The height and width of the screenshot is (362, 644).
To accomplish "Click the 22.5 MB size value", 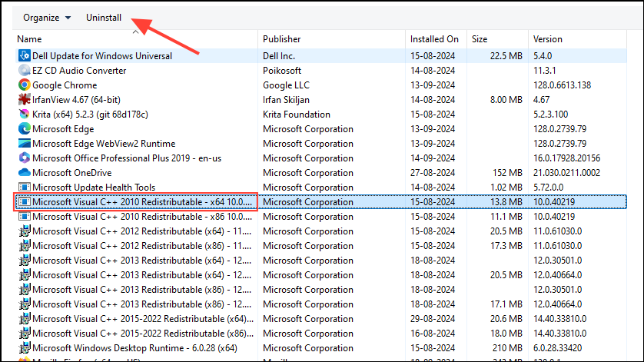I will pos(506,56).
